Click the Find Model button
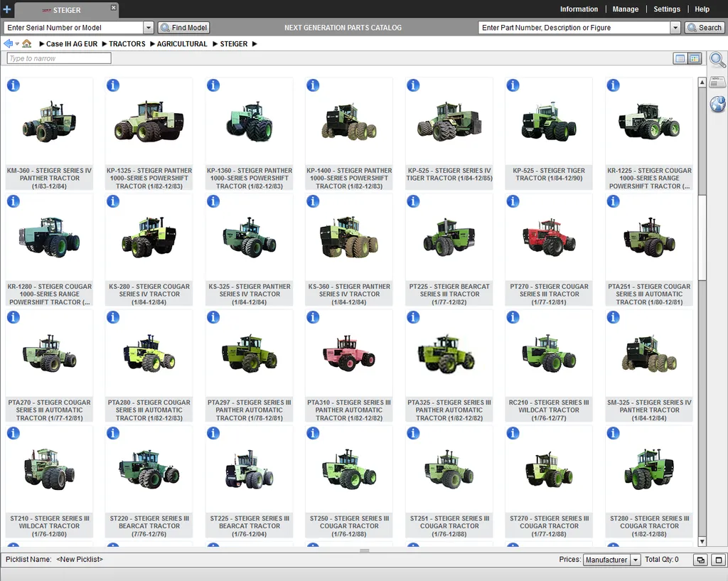The width and height of the screenshot is (728, 581). [184, 28]
